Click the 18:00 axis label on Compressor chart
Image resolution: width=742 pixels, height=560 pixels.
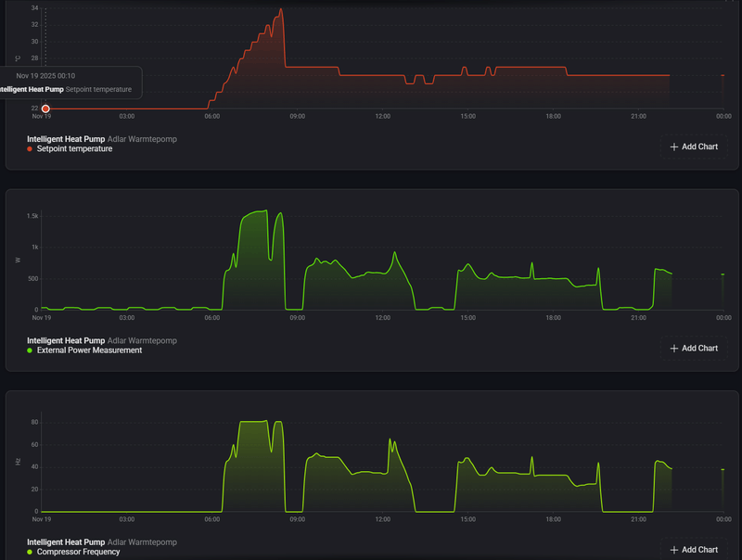(553, 519)
